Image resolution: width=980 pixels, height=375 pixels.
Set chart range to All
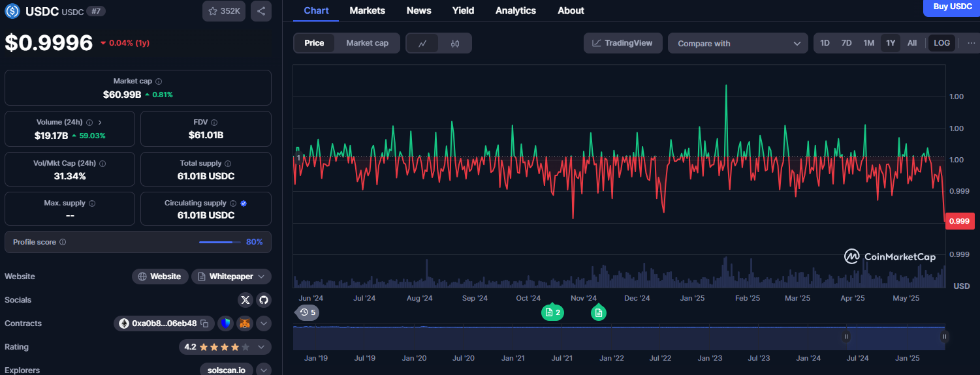click(912, 43)
